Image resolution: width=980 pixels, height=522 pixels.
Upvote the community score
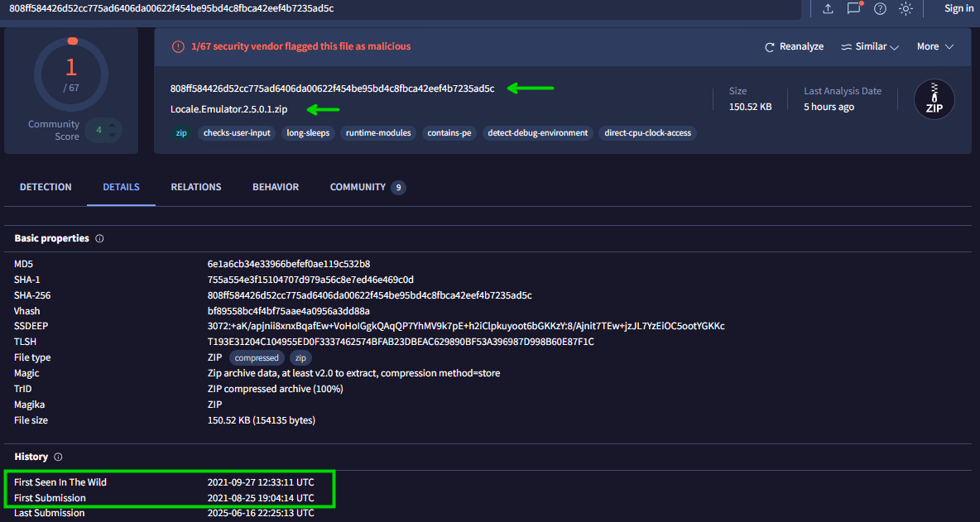pyautogui.click(x=113, y=125)
